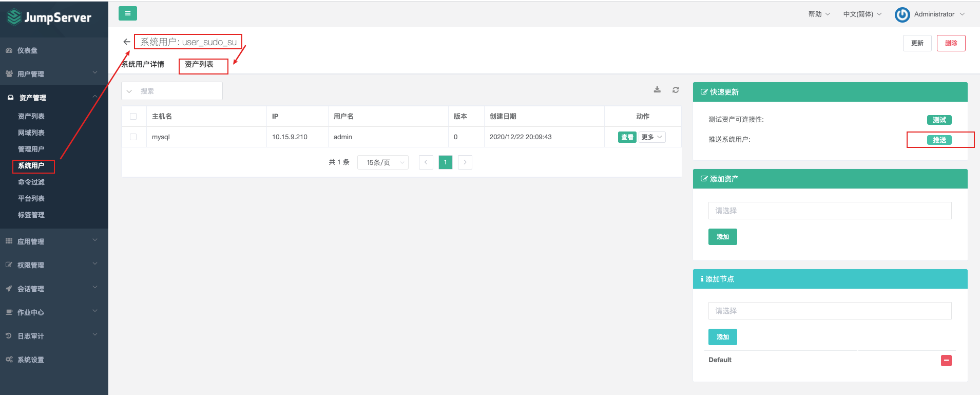Click the audit log history icon
This screenshot has width=980, height=395.
pyautogui.click(x=9, y=336)
